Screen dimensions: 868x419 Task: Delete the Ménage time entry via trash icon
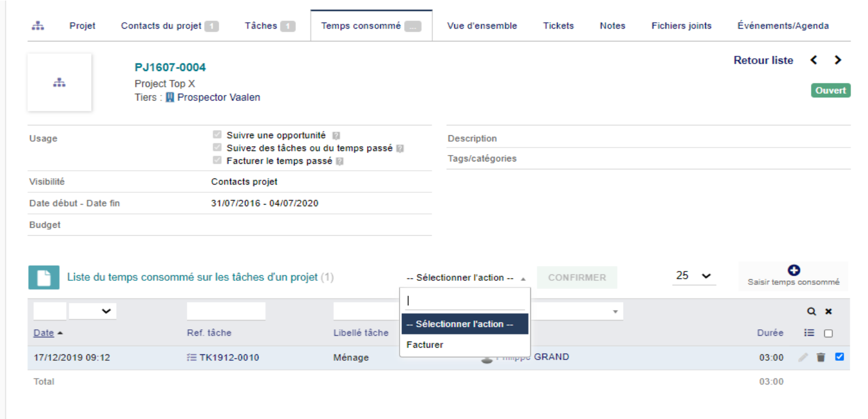(x=821, y=358)
